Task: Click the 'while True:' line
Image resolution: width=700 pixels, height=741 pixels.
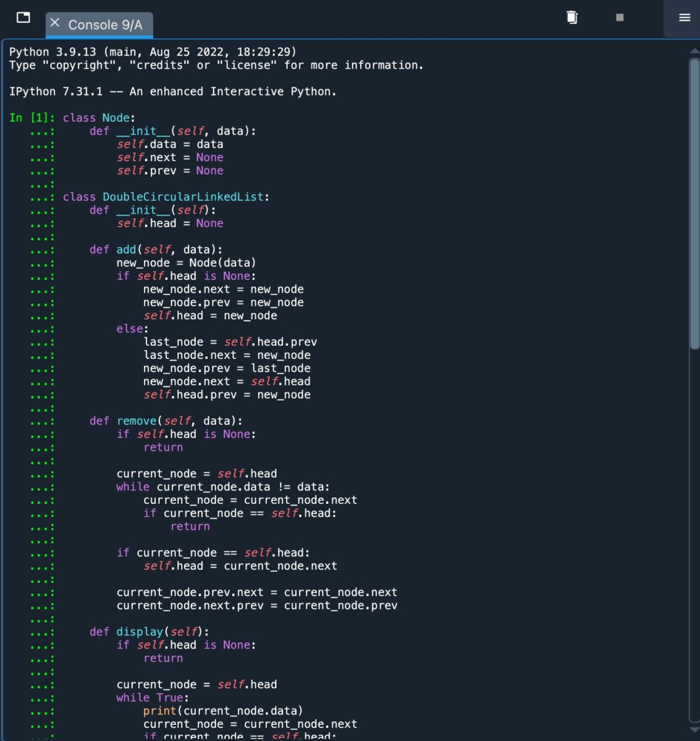Action: (152, 698)
